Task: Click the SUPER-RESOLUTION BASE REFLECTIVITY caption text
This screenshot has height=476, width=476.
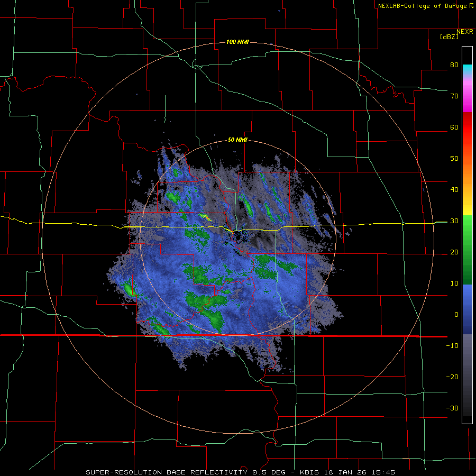Action: [x=167, y=472]
